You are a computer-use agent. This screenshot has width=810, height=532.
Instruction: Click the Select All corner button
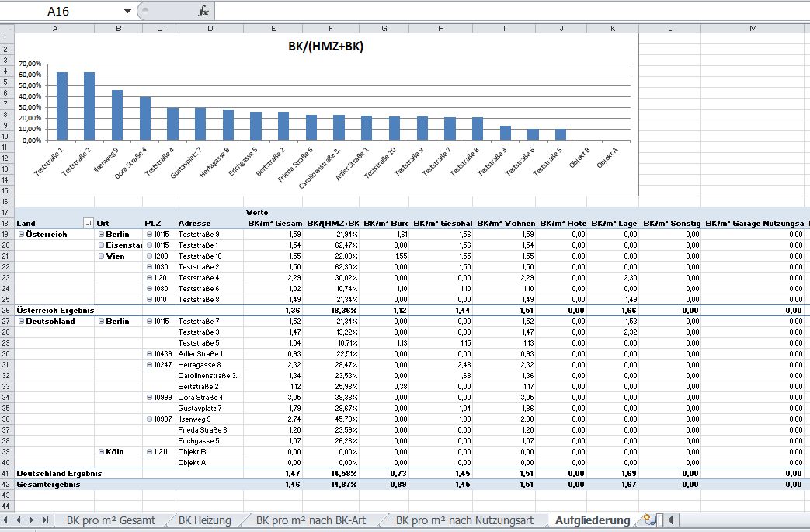click(8, 29)
